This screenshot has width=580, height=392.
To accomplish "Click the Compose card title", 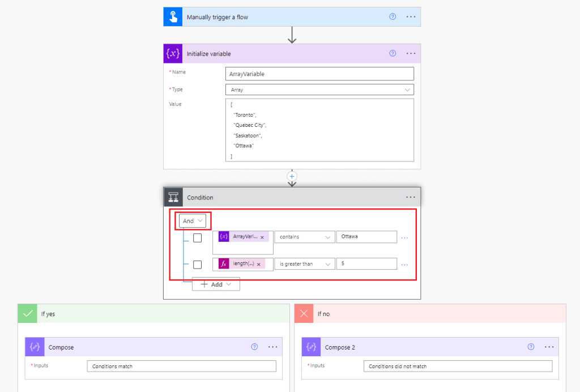I will pos(61,347).
